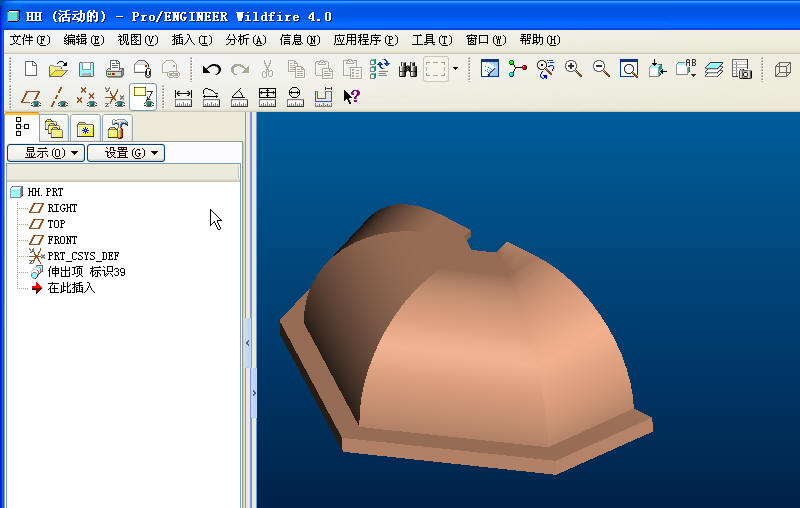
Task: Open the 帮助(H) menu
Action: [x=540, y=40]
